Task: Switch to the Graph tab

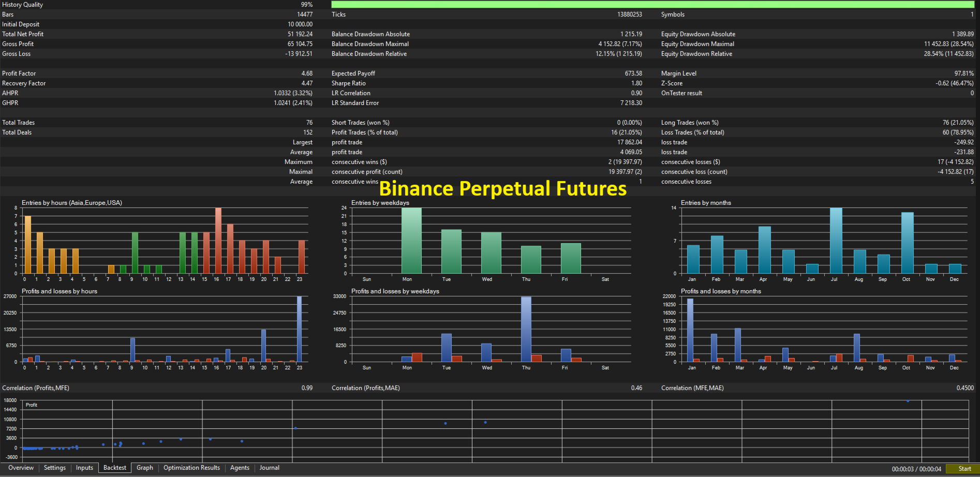Action: tap(145, 468)
